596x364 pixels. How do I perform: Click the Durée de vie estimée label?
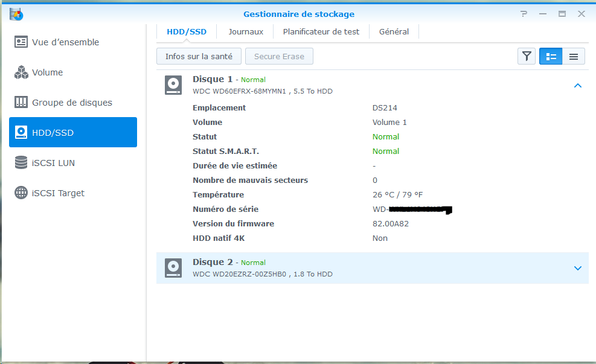(x=235, y=165)
